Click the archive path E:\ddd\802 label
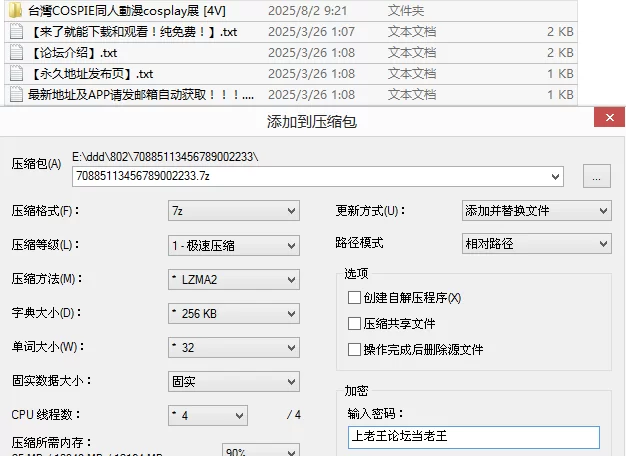 (x=165, y=157)
